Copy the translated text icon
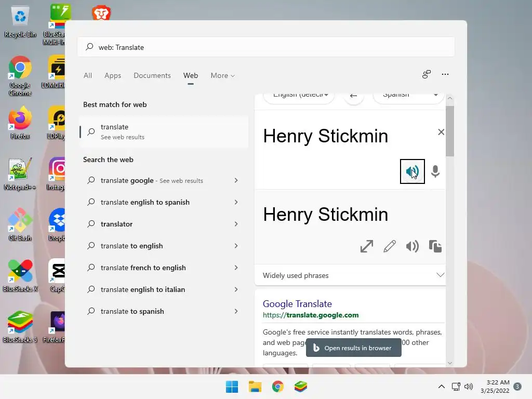The image size is (532, 399). (435, 246)
